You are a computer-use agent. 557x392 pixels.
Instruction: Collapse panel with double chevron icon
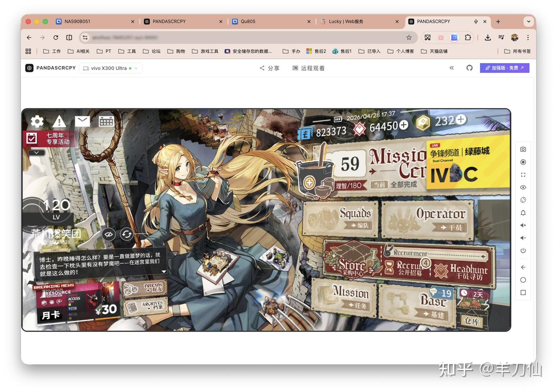[x=451, y=68]
